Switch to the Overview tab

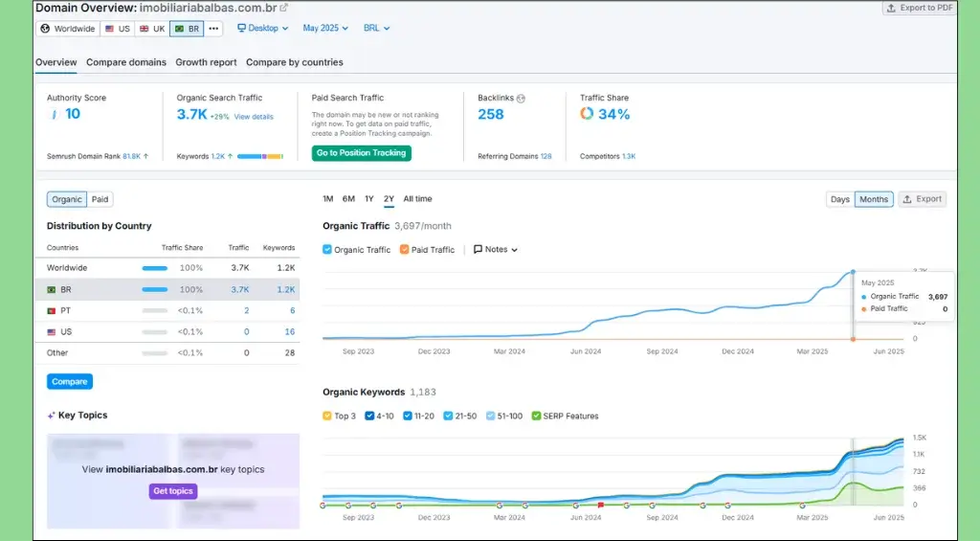(56, 62)
